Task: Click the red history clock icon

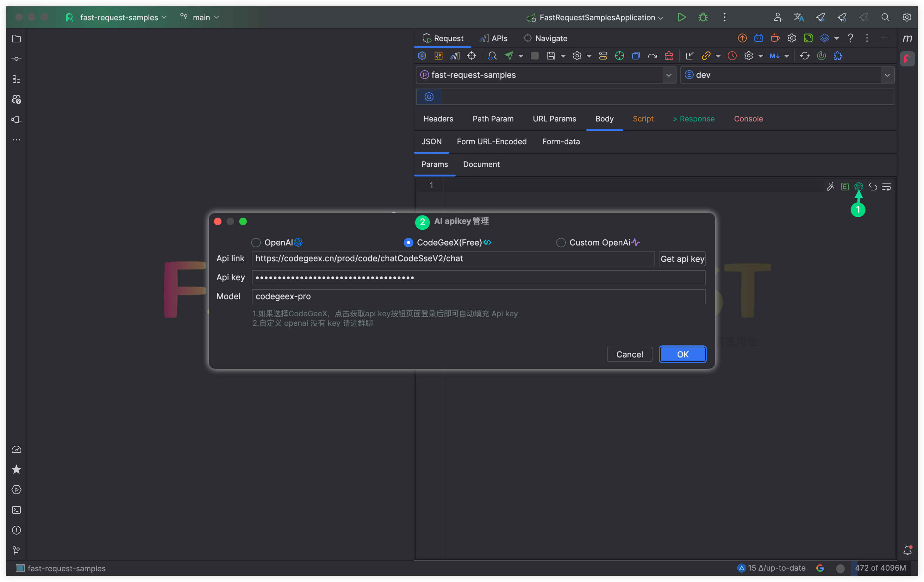Action: [732, 56]
